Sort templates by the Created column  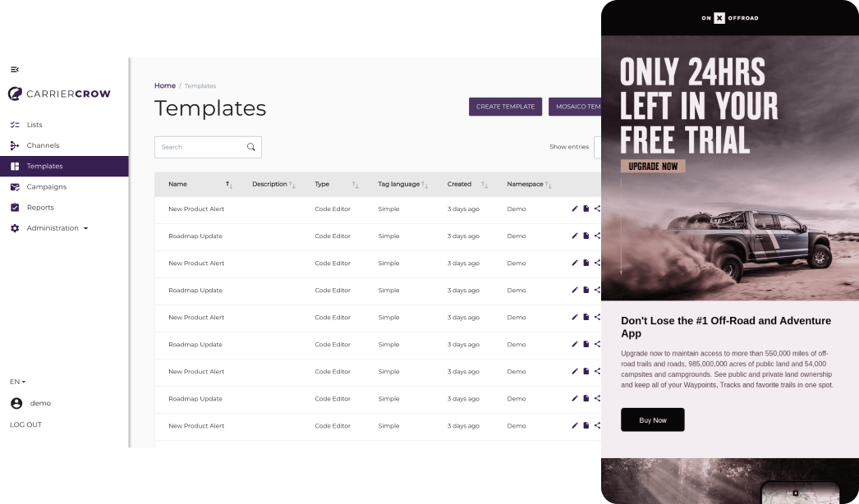485,185
